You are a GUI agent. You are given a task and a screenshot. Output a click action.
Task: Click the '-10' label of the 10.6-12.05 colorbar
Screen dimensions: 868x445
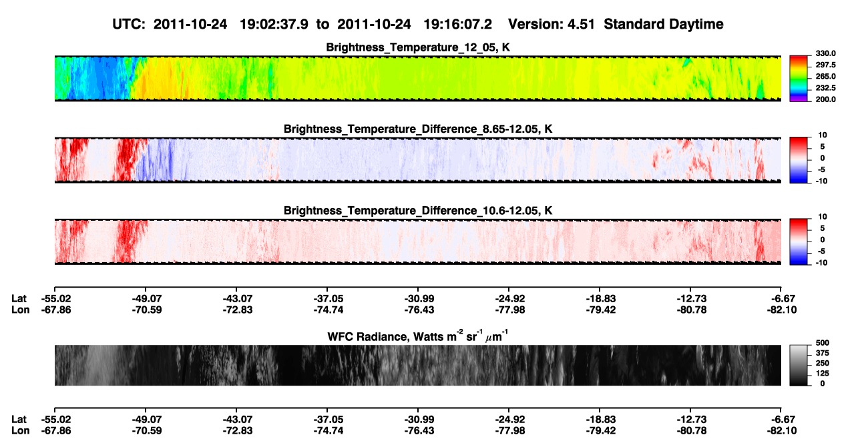pos(821,262)
